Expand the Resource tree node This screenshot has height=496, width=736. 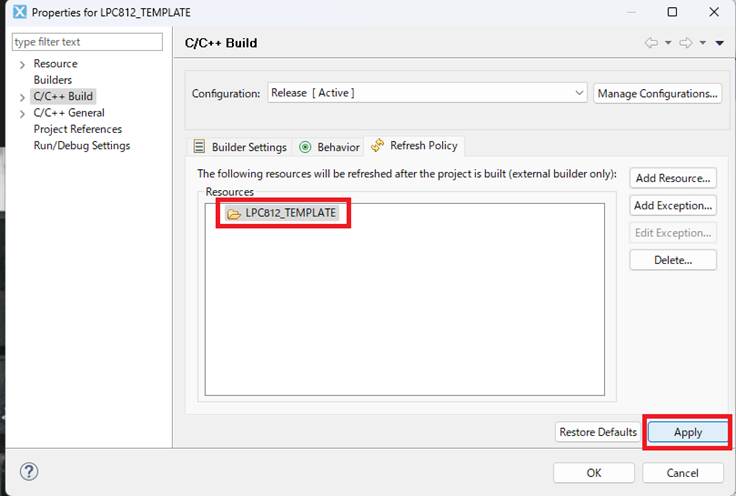tap(22, 64)
